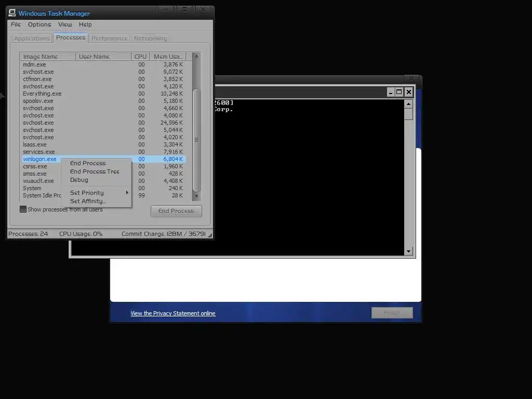
Task: Maximize the Windows Task Manager window
Action: [x=184, y=9]
